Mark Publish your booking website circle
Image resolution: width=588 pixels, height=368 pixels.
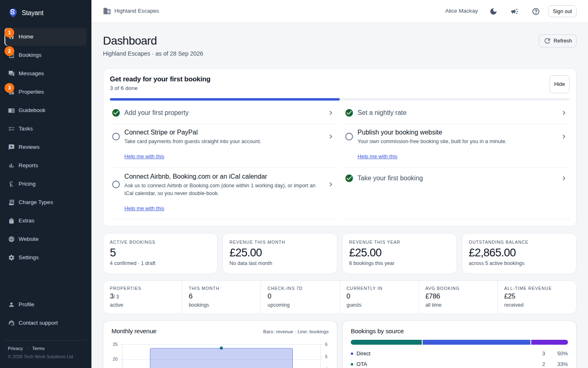coord(349,137)
